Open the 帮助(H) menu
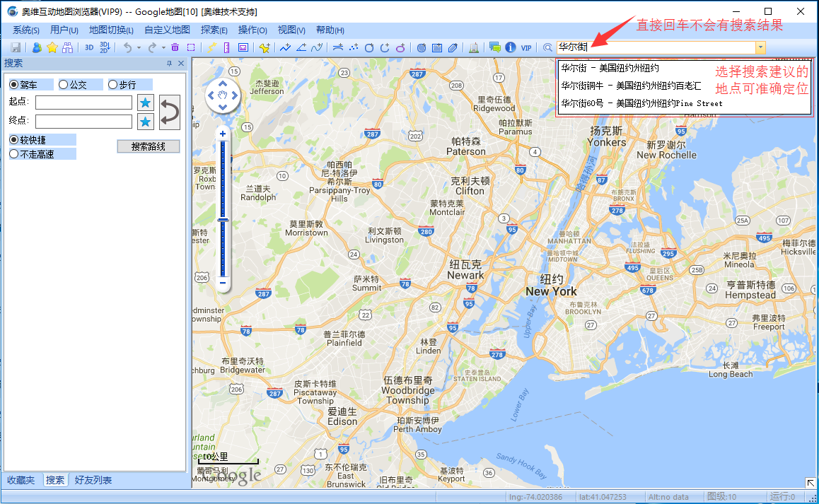This screenshot has height=504, width=819. point(330,30)
